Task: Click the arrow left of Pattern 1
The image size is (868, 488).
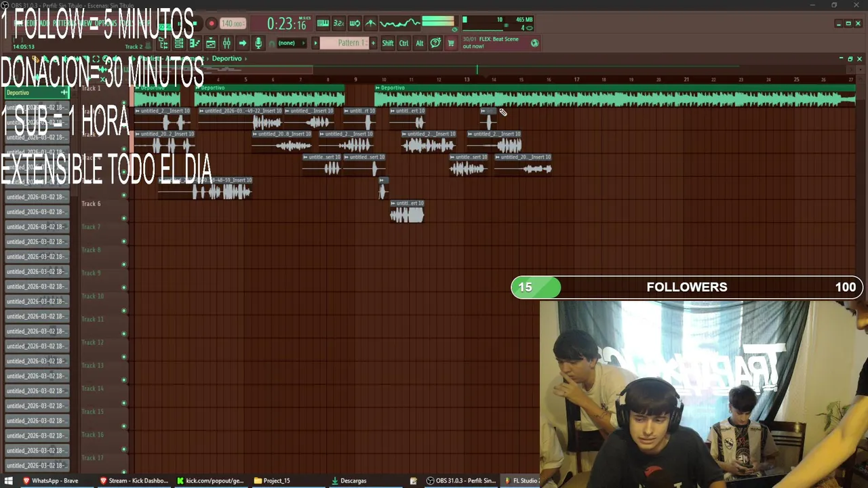Action: click(x=315, y=43)
